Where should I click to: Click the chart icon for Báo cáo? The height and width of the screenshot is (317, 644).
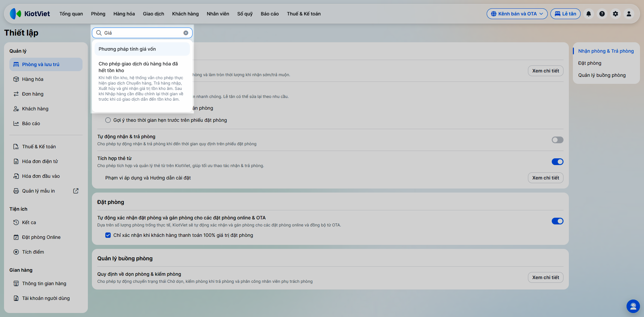16,123
